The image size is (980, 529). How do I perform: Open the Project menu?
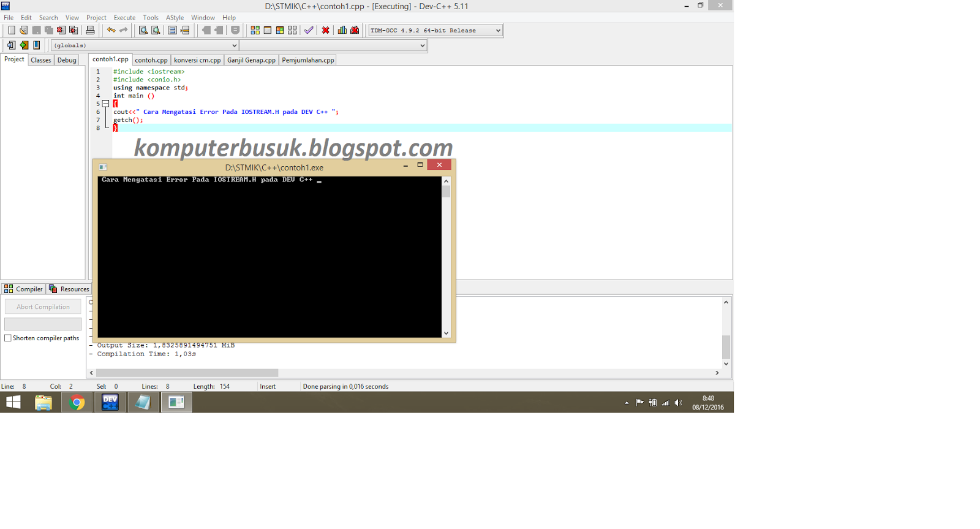click(96, 18)
